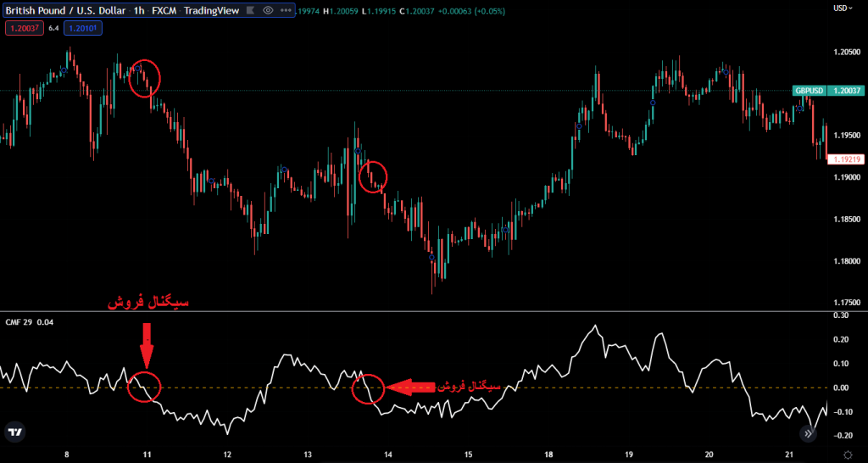The image size is (868, 463).
Task: Click date label 18 on the time axis
Action: [x=548, y=455]
